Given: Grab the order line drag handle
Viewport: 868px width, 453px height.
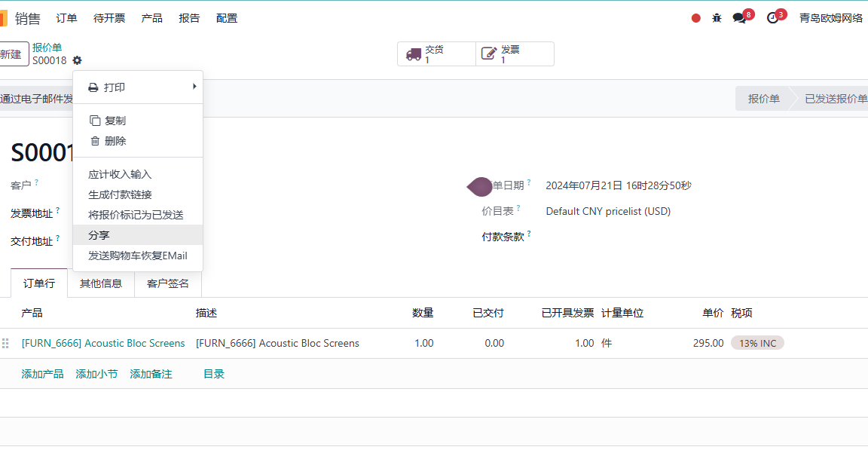Looking at the screenshot, I should [5, 344].
